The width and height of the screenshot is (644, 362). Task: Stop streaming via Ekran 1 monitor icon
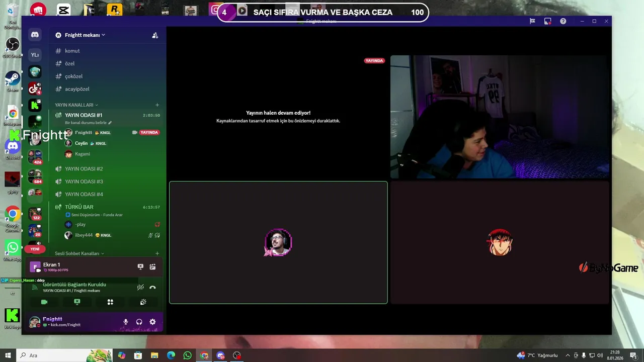140,266
